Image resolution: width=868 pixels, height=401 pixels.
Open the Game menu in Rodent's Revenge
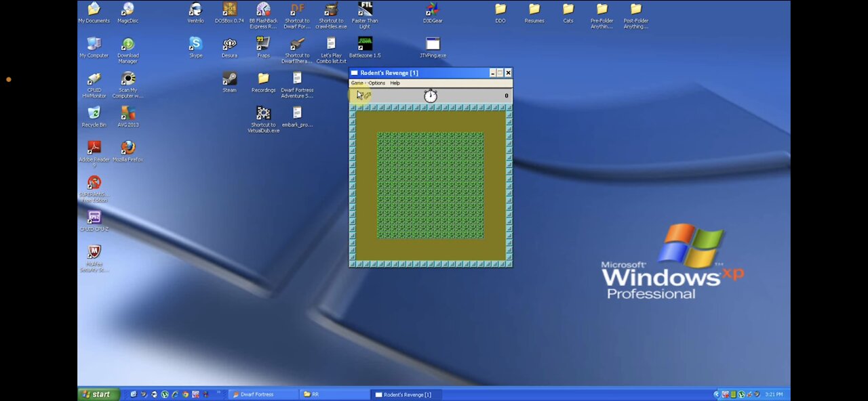tap(357, 83)
